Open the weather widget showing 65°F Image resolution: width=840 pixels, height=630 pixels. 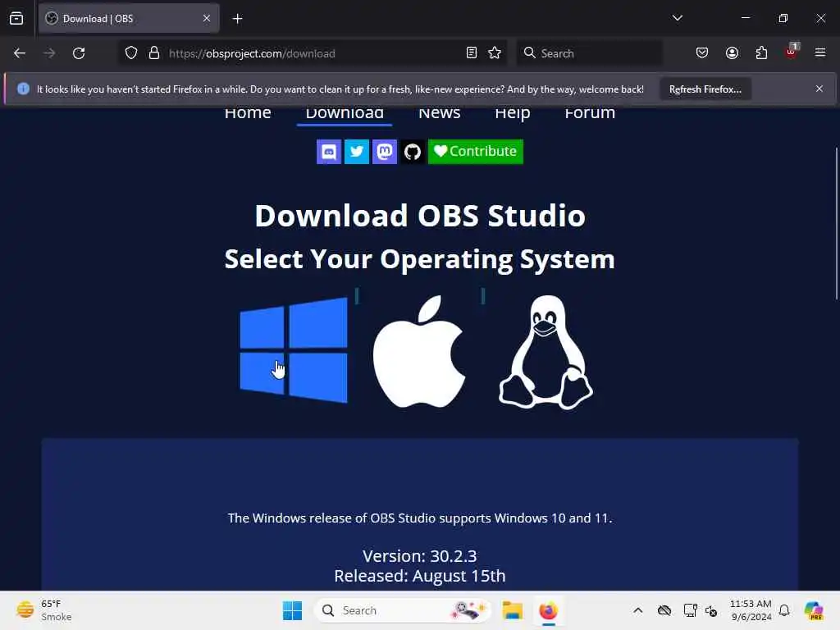click(44, 610)
